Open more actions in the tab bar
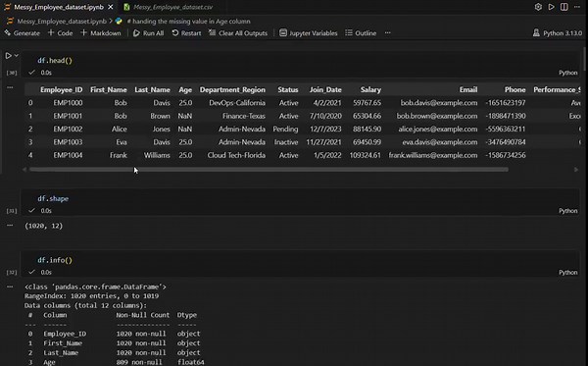588x366 pixels. [577, 7]
